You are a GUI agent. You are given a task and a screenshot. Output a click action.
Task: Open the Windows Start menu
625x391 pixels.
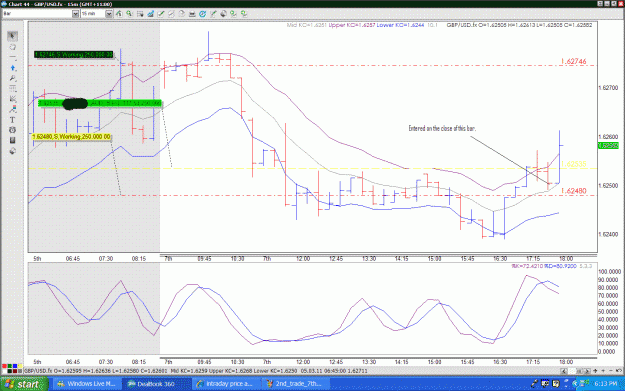[x=24, y=384]
